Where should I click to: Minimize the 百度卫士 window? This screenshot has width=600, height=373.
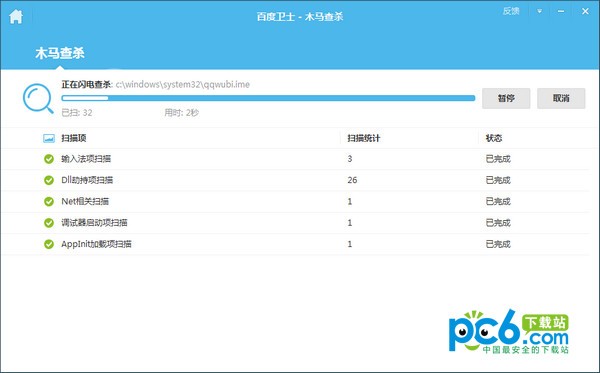(561, 11)
